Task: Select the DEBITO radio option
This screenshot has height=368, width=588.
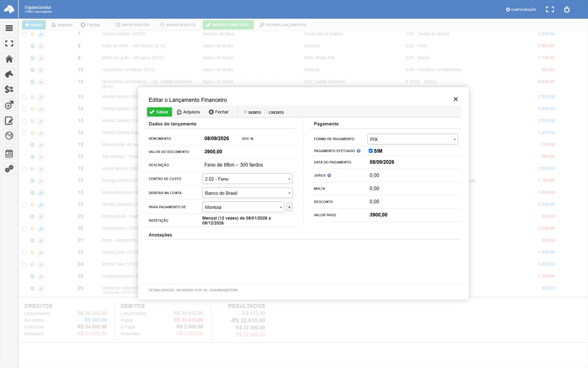Action: [245, 112]
